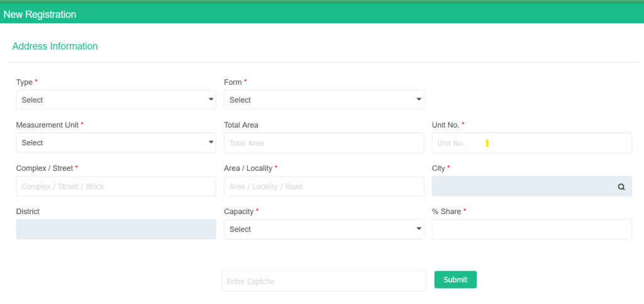The image size is (644, 304).
Task: Focus the Total Area input field
Action: (323, 143)
